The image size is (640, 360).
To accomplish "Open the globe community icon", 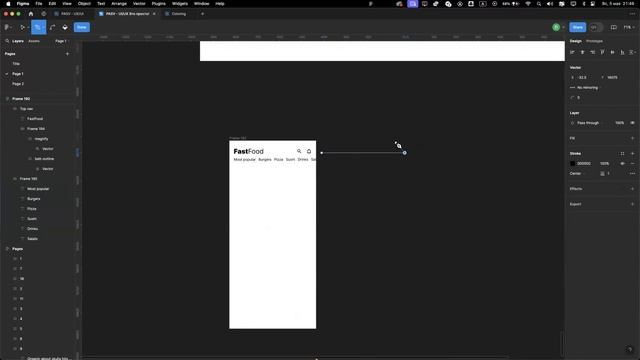I will [x=44, y=14].
